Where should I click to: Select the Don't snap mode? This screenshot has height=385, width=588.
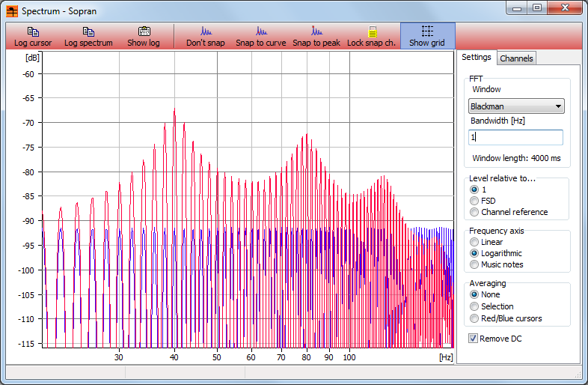[206, 37]
